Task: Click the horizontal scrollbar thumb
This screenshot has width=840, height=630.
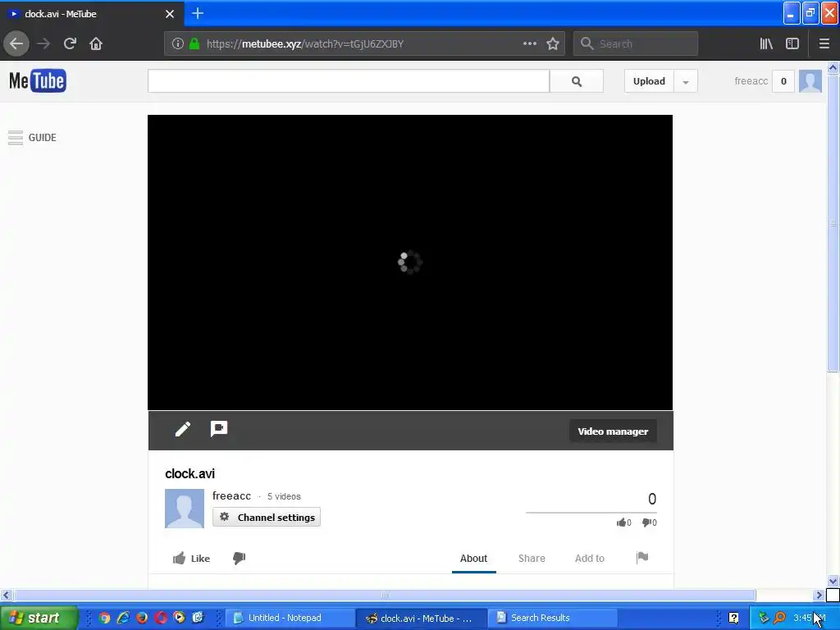Action: coord(384,595)
